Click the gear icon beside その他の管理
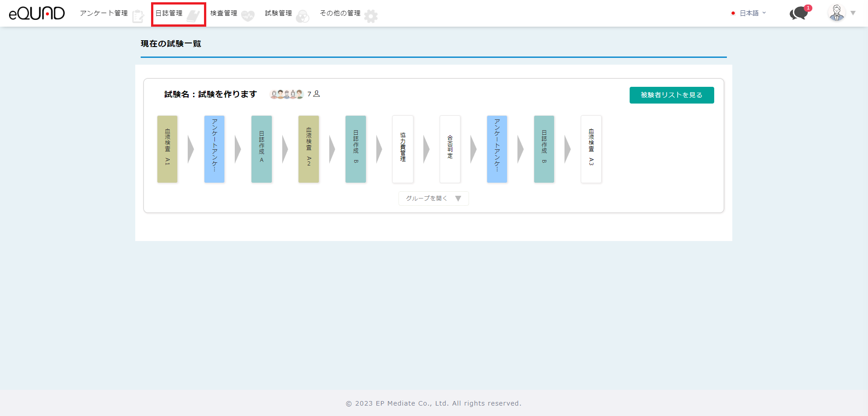This screenshot has width=868, height=416. pos(371,16)
